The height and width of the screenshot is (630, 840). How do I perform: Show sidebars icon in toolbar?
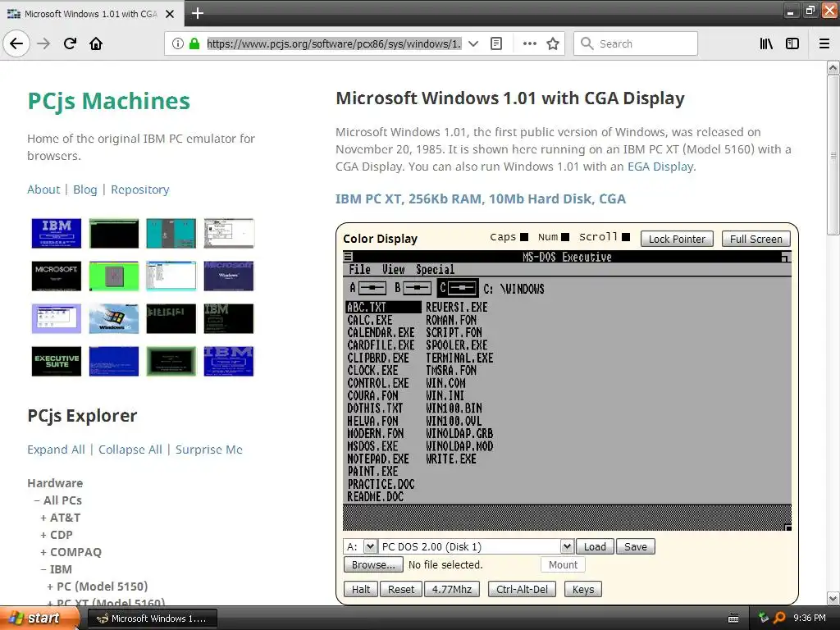point(792,43)
